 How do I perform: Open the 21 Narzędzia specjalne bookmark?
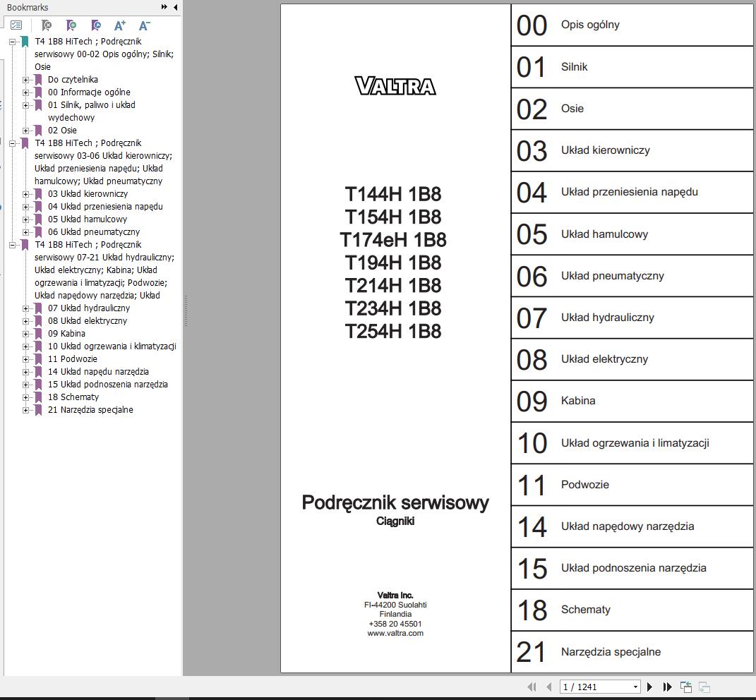pyautogui.click(x=90, y=410)
